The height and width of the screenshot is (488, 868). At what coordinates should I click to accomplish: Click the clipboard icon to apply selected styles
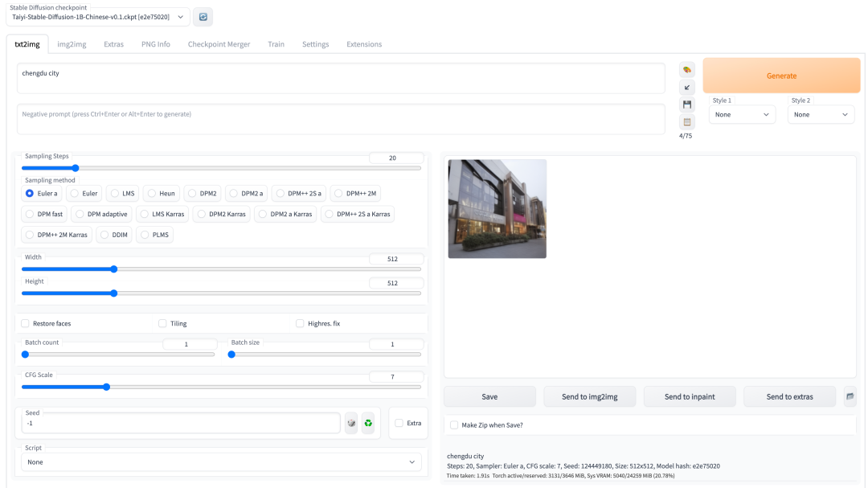tap(687, 122)
